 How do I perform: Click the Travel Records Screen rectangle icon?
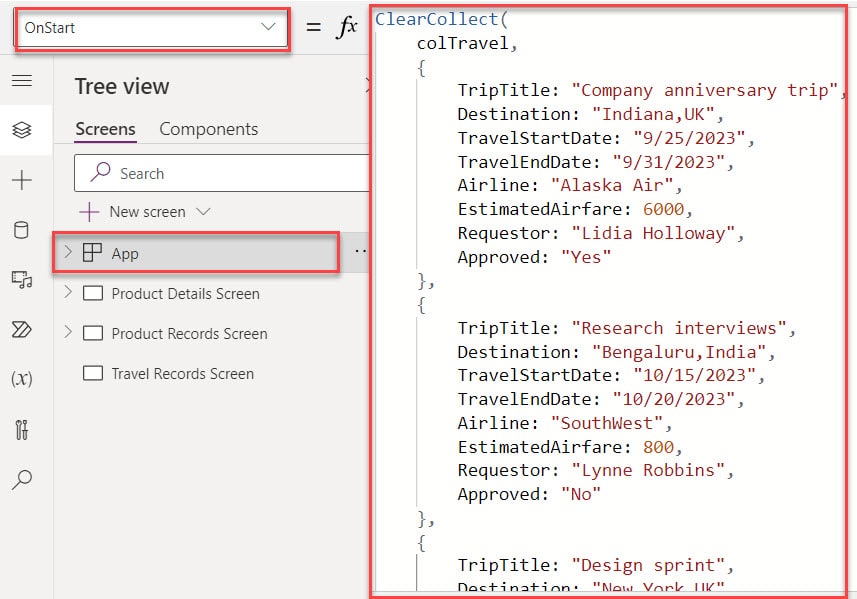click(x=92, y=373)
